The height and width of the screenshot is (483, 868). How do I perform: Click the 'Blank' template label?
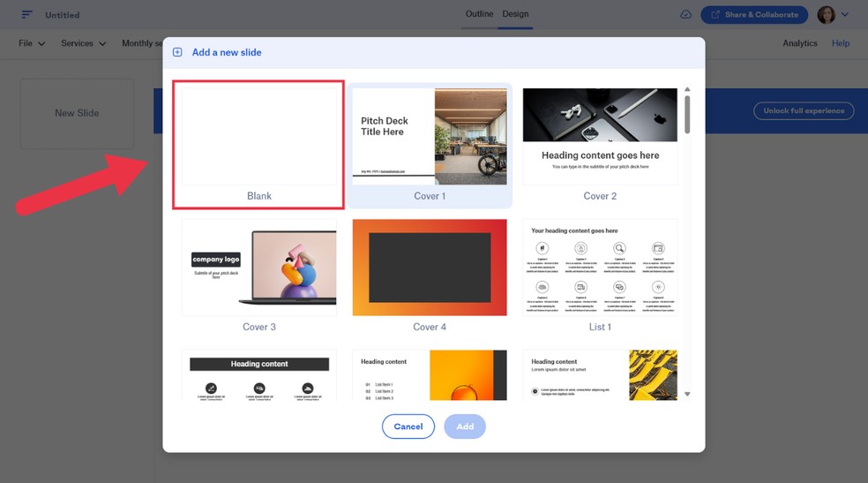(259, 196)
